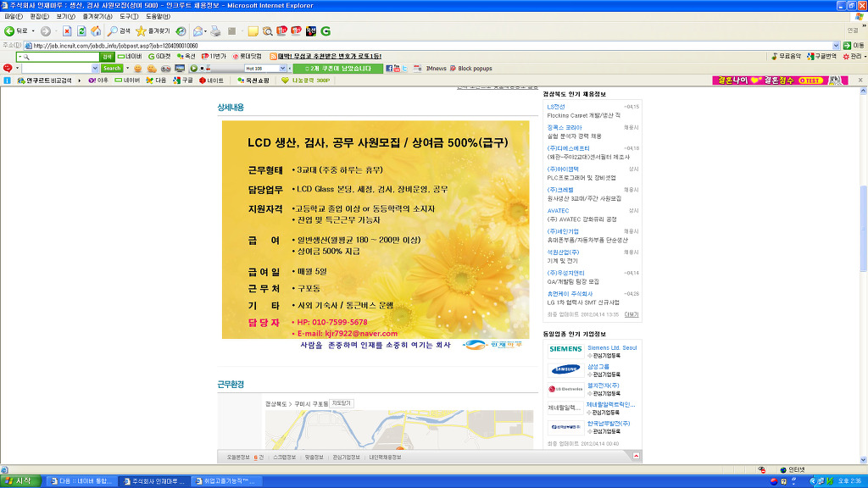Open 즐겨찾기 favorites star

(153, 31)
